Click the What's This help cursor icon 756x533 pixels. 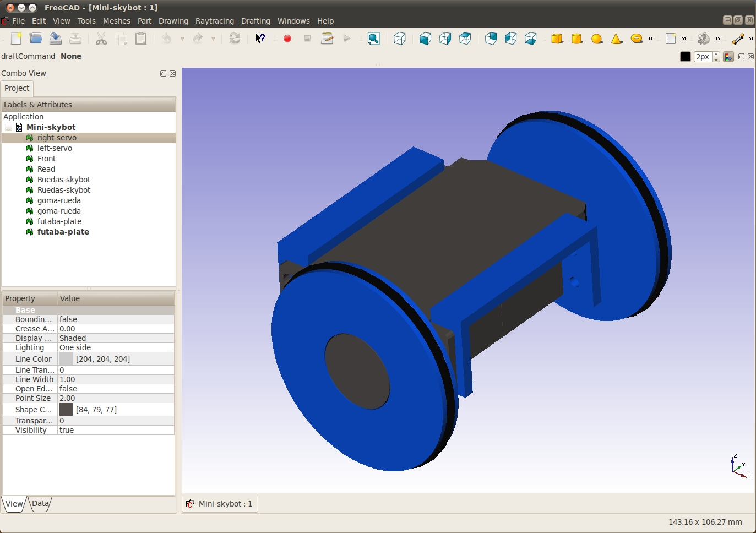point(260,39)
